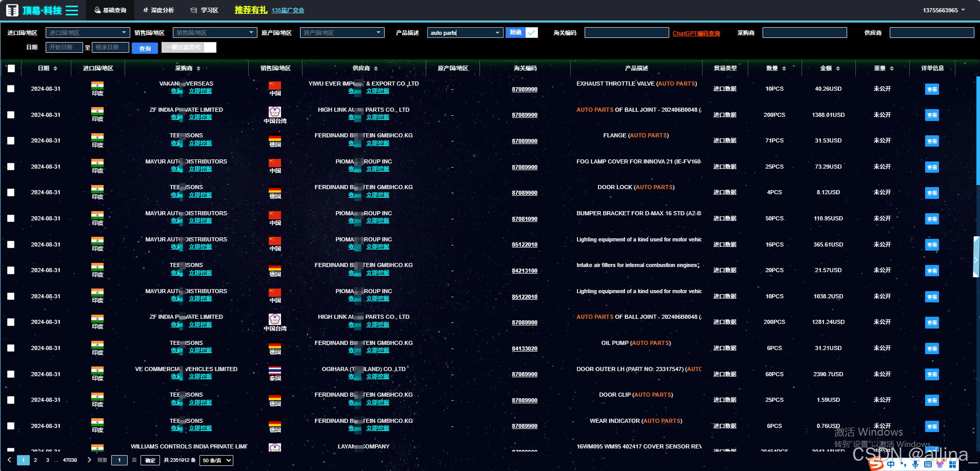
Task: Go to page 2
Action: (x=35, y=460)
